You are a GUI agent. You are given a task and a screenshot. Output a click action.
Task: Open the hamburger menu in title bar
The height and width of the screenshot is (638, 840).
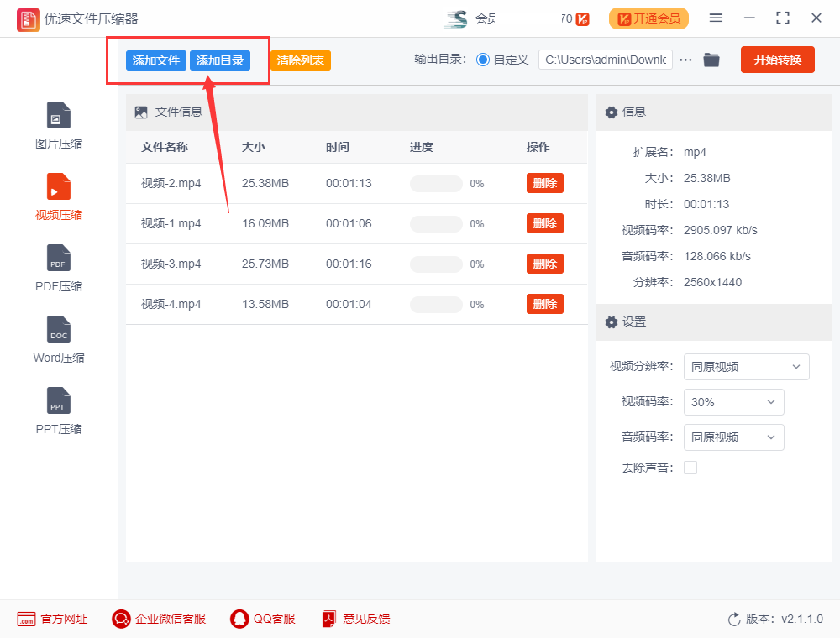click(x=716, y=18)
